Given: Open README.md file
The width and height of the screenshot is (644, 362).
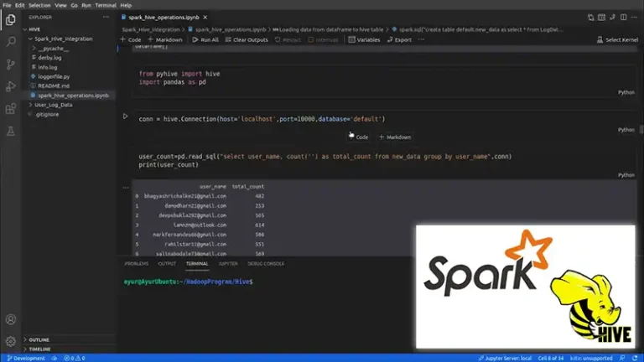Looking at the screenshot, I should (x=69, y=85).
